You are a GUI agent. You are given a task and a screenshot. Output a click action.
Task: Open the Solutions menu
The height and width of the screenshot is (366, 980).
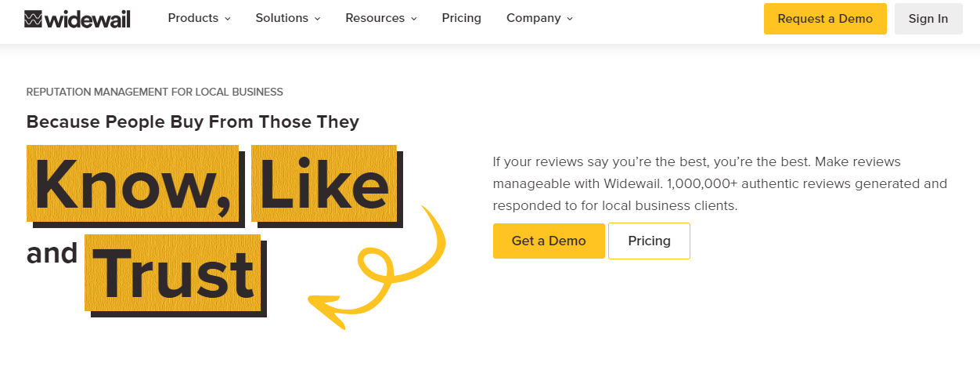pos(283,18)
